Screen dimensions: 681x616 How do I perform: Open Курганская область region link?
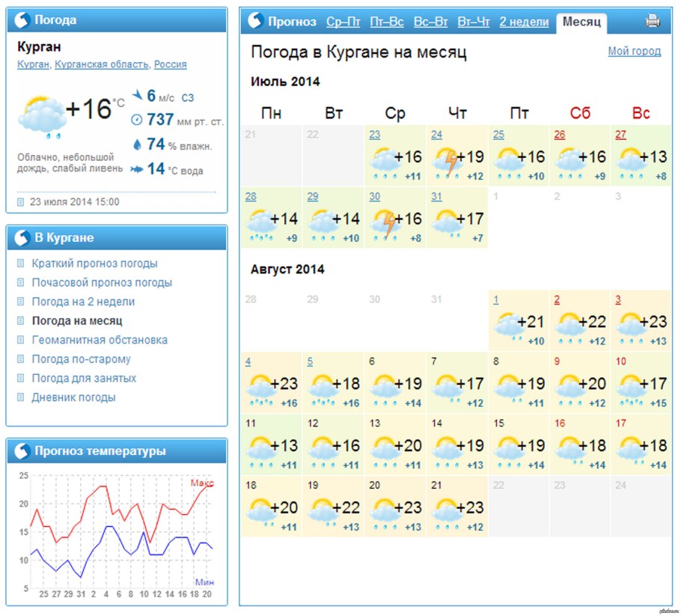pyautogui.click(x=102, y=64)
